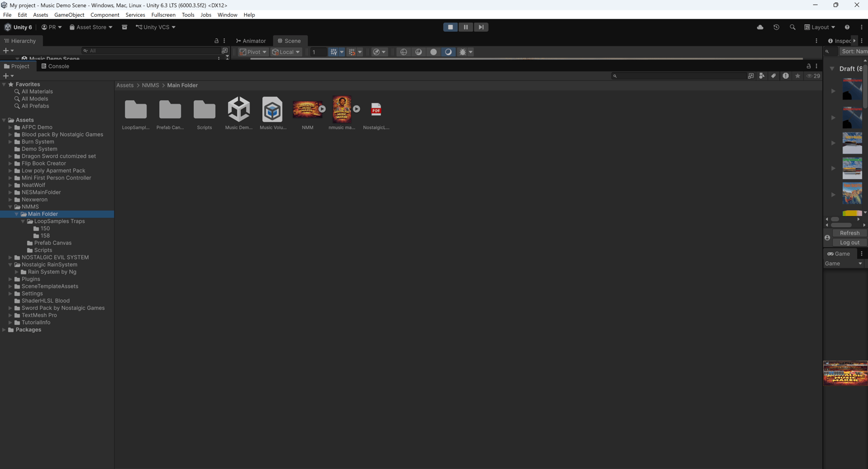Play the NMM audio clip preview
This screenshot has height=469, width=868.
(x=322, y=109)
